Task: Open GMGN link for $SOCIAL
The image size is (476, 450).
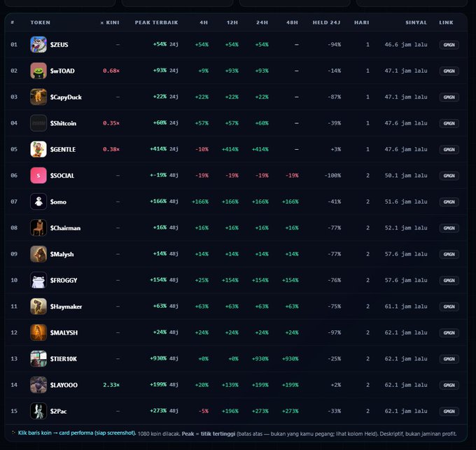Action: coord(449,176)
